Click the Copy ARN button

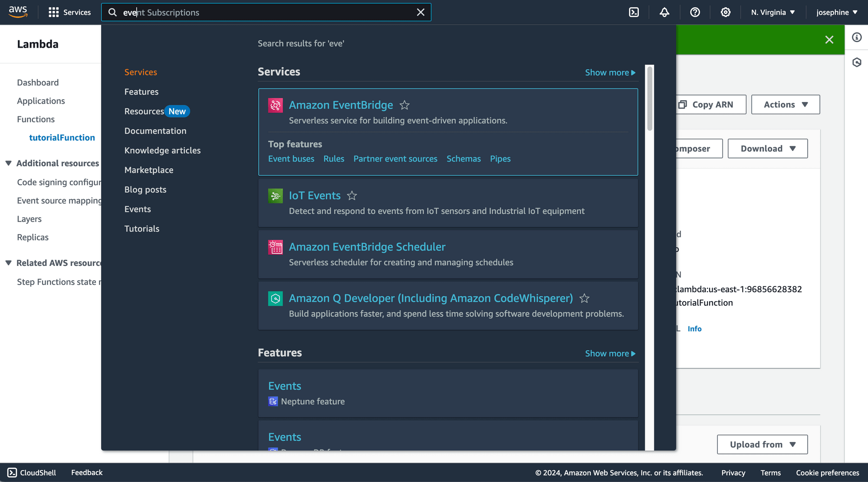(711, 105)
